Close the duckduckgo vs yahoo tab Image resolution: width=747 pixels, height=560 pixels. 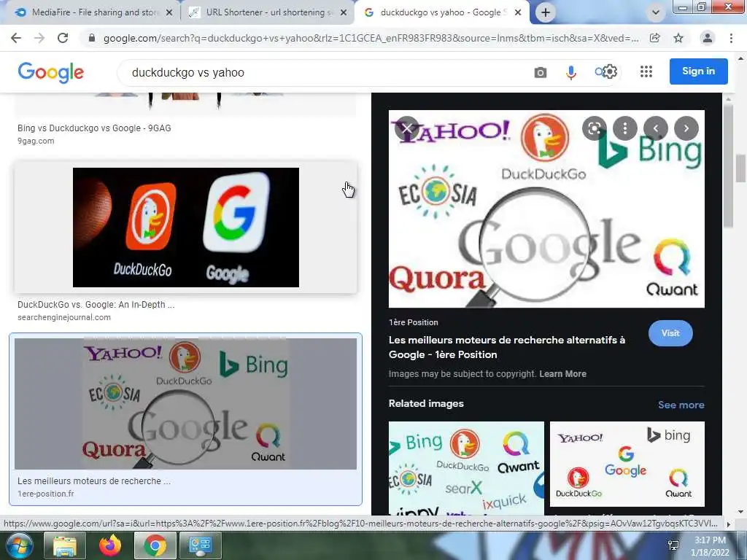coord(518,13)
